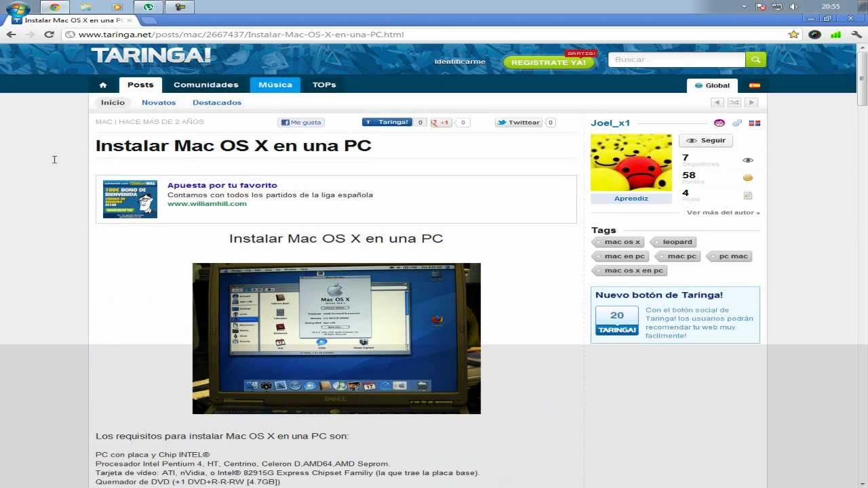
Task: Click the William Hill ad thumbnail
Action: click(x=130, y=199)
